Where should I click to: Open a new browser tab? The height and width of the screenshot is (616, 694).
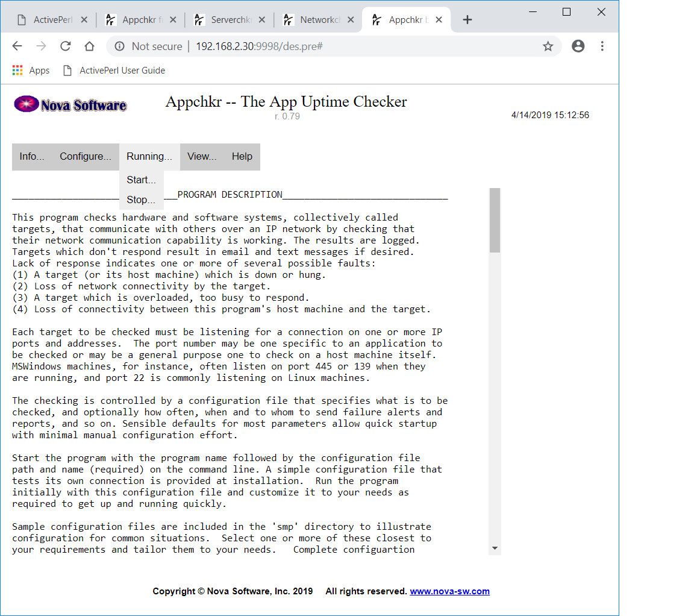[467, 19]
